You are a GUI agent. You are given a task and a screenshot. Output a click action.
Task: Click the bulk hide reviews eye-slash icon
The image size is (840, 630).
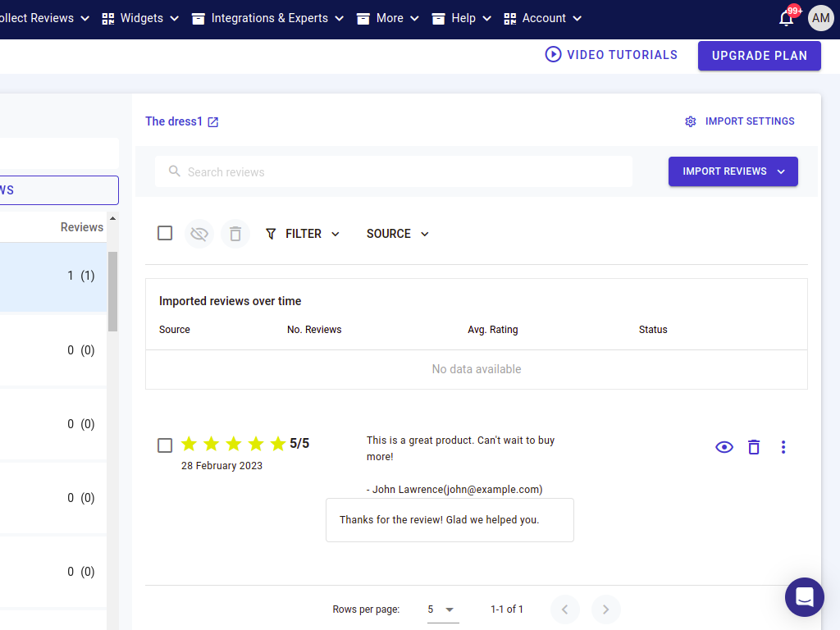(199, 234)
